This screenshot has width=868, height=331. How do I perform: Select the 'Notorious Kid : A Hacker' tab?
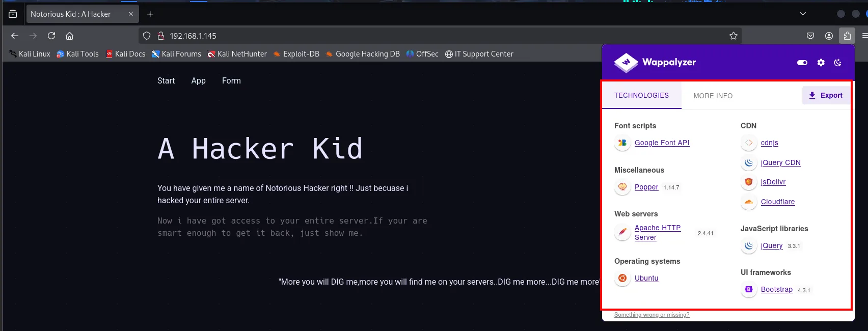[x=83, y=14]
